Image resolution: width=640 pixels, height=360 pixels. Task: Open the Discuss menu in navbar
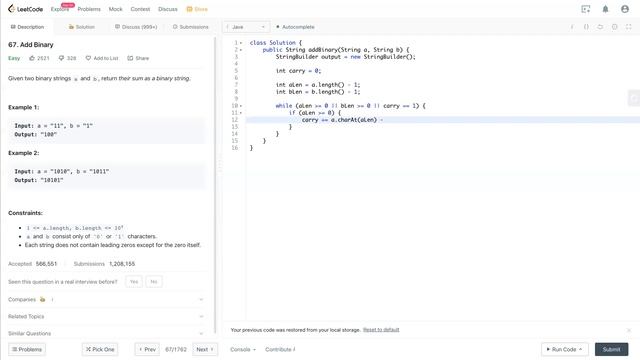click(168, 9)
